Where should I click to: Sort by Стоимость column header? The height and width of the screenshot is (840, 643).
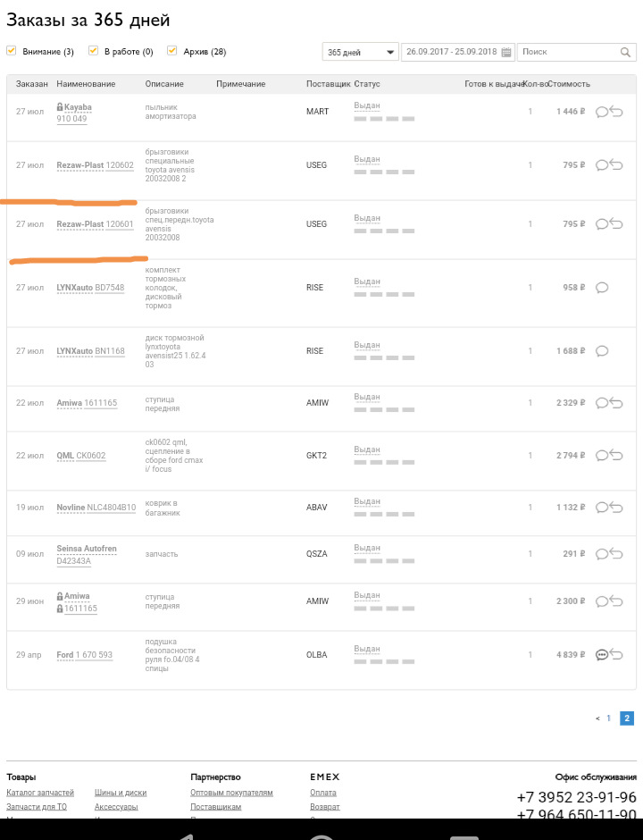coord(570,84)
